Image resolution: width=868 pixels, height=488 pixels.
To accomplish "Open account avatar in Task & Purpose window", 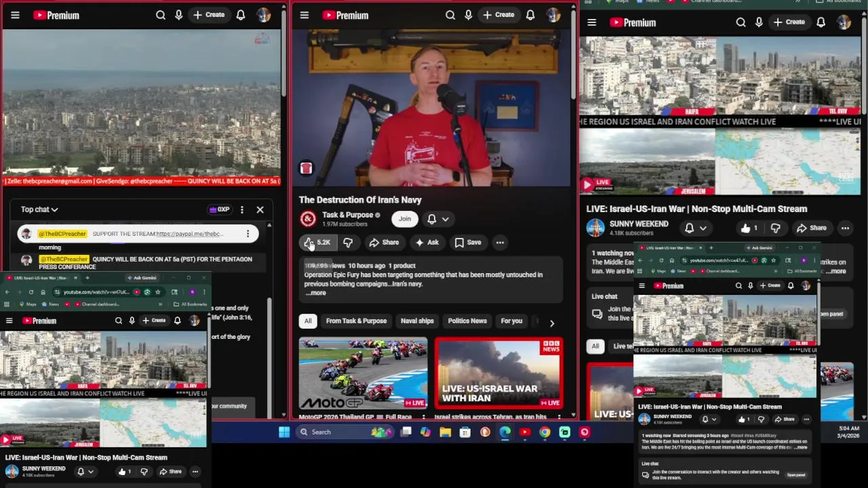I will (553, 15).
